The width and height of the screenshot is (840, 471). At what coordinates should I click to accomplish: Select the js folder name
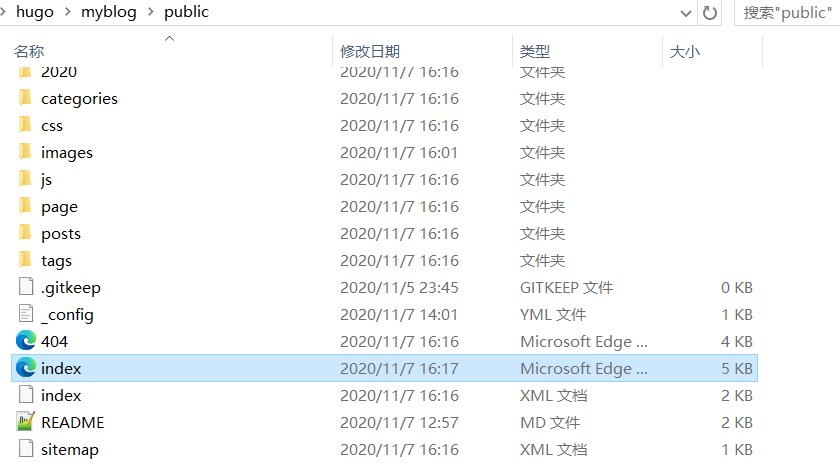click(x=46, y=180)
